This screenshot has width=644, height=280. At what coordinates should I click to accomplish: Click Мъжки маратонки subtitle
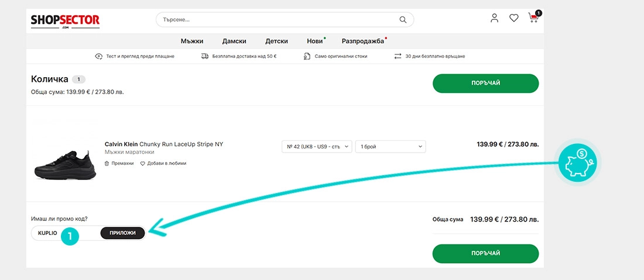[129, 152]
